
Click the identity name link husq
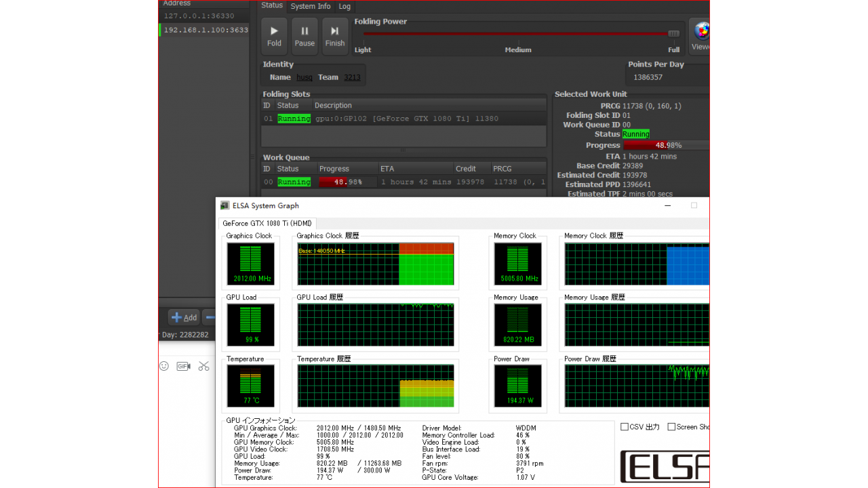304,77
